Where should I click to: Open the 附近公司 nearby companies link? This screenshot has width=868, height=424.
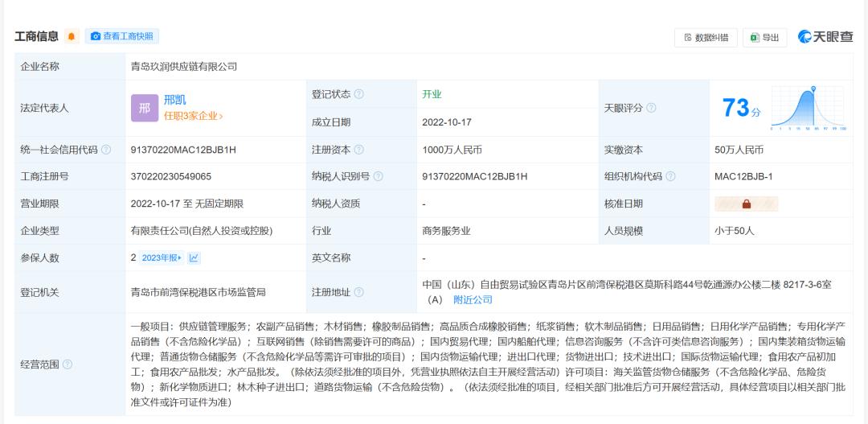pos(473,299)
